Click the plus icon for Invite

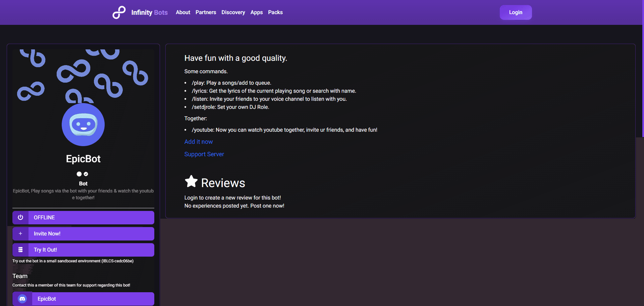coord(20,233)
